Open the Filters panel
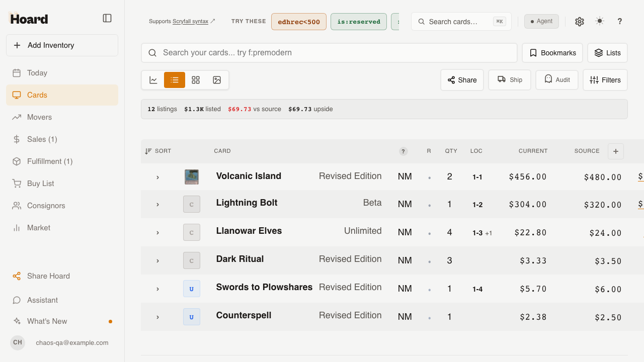Image resolution: width=644 pixels, height=362 pixels. pyautogui.click(x=605, y=80)
